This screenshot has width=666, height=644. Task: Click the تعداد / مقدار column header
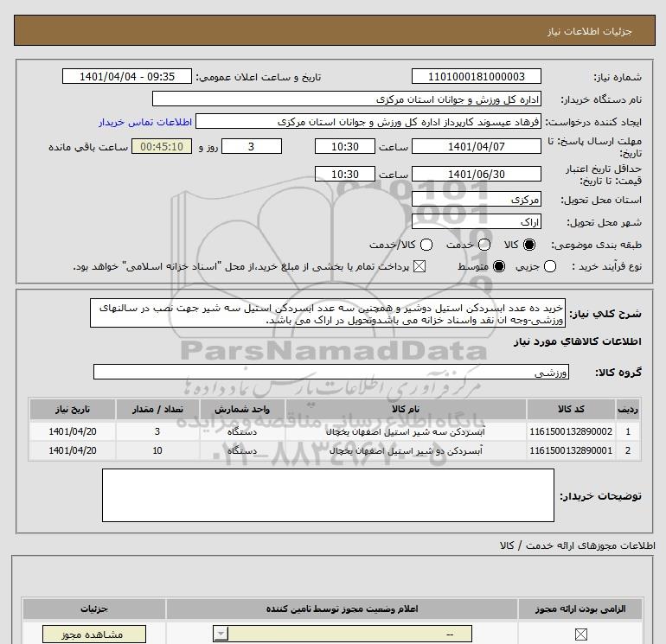(x=157, y=409)
